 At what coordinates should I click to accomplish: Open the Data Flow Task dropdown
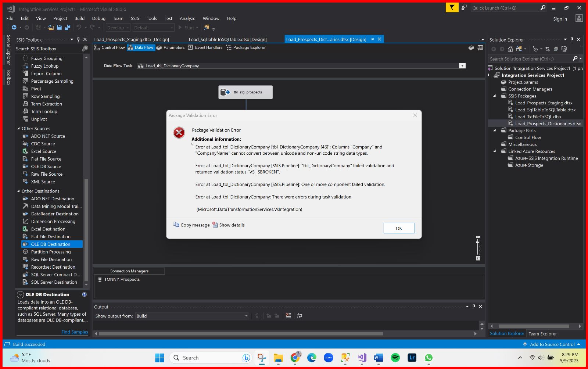coord(462,66)
